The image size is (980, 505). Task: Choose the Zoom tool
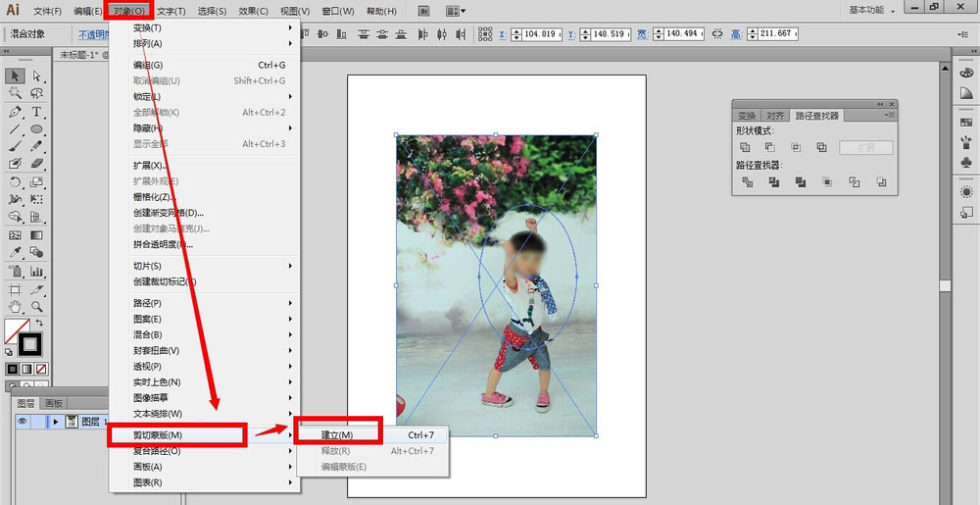tap(37, 307)
